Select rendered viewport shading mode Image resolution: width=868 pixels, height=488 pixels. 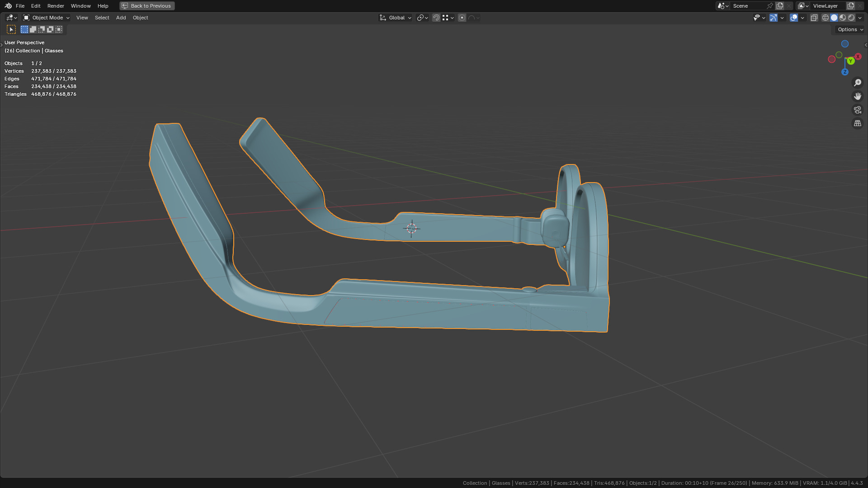(x=851, y=18)
